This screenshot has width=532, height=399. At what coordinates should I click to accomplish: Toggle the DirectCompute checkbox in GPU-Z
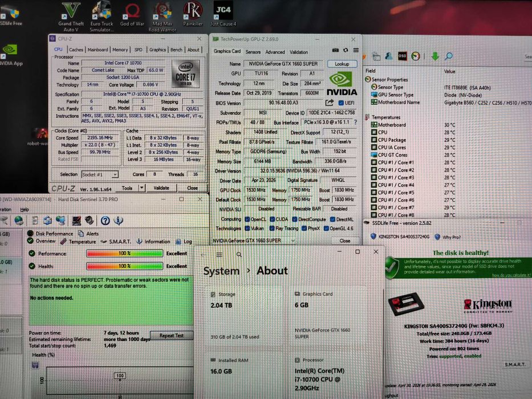pos(294,219)
